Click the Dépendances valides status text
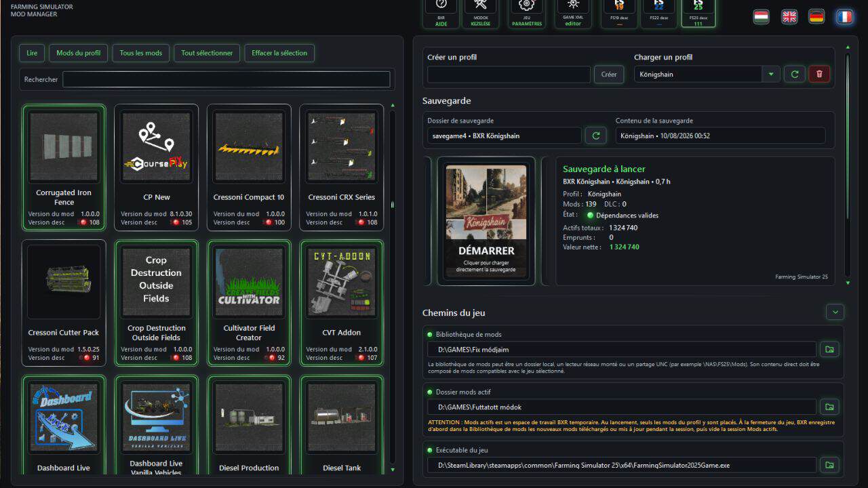868x488 pixels. tap(627, 216)
